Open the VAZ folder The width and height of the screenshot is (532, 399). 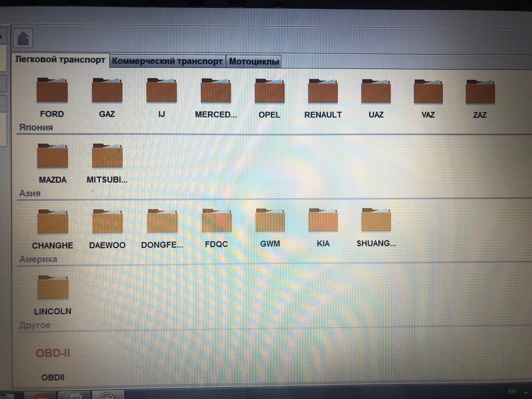point(428,91)
